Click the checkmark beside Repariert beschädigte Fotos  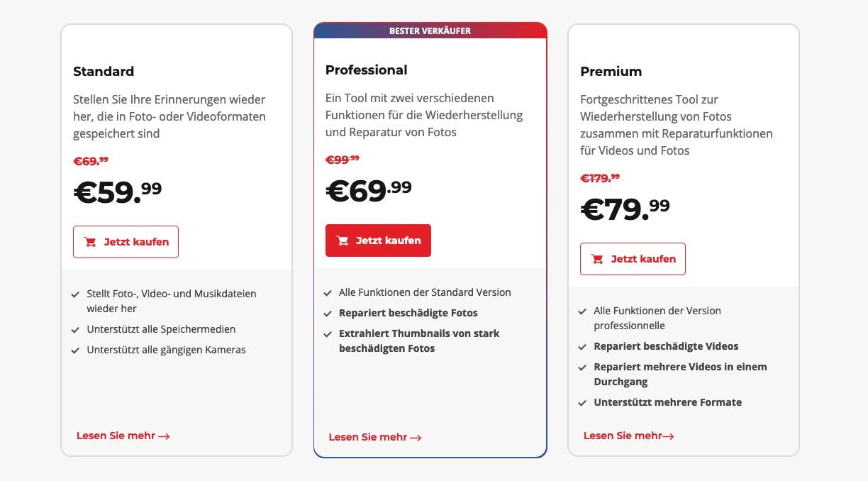(x=328, y=314)
